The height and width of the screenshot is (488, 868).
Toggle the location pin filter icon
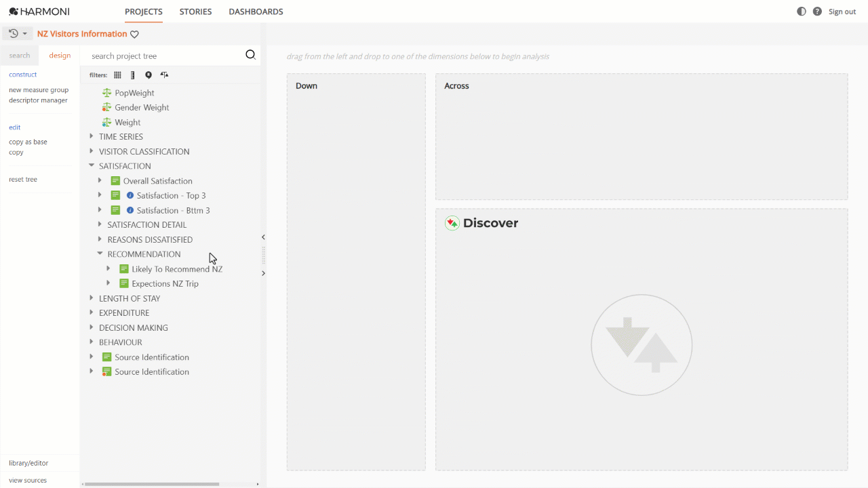149,75
